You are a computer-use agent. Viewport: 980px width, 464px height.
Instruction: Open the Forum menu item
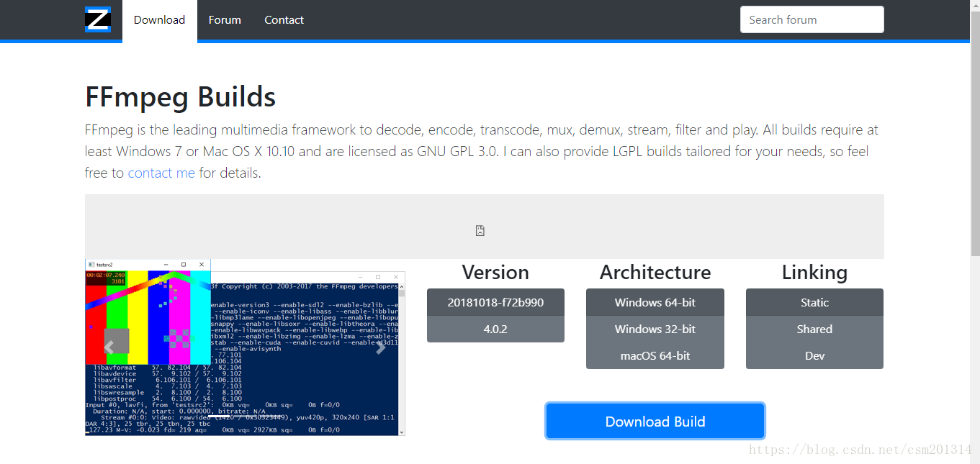point(225,20)
